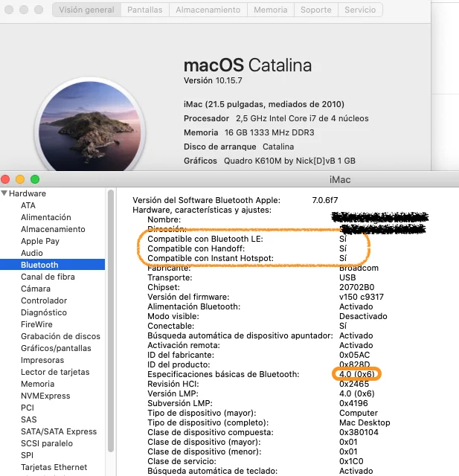Click the Compatible con Bluetooth LE row
The height and width of the screenshot is (476, 459).
247,239
